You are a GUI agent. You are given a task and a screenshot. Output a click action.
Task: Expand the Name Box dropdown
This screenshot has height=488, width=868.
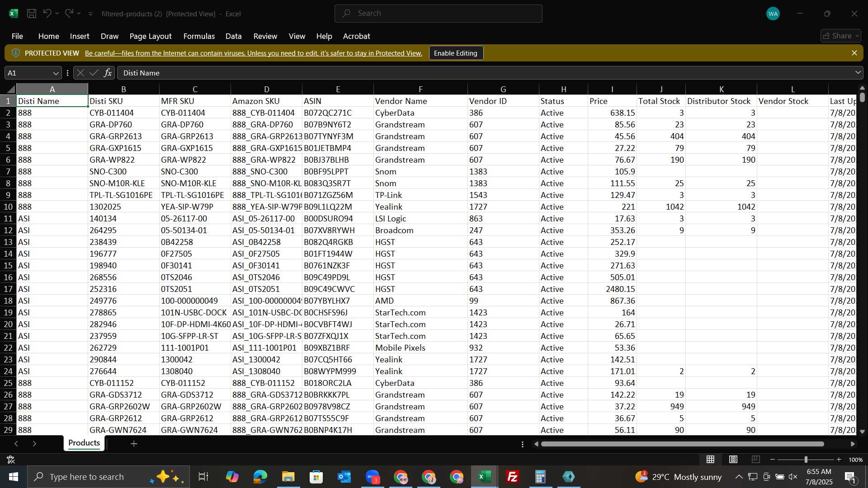(x=56, y=73)
